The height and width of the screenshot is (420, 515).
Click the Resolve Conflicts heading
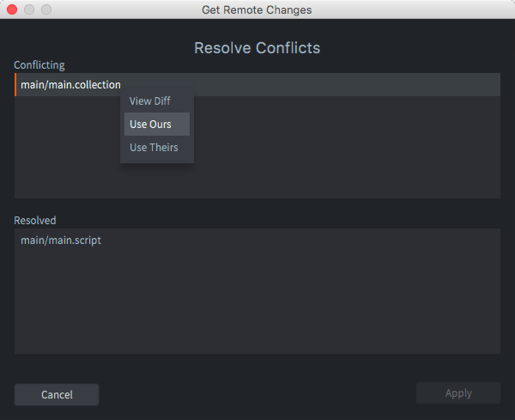(257, 47)
